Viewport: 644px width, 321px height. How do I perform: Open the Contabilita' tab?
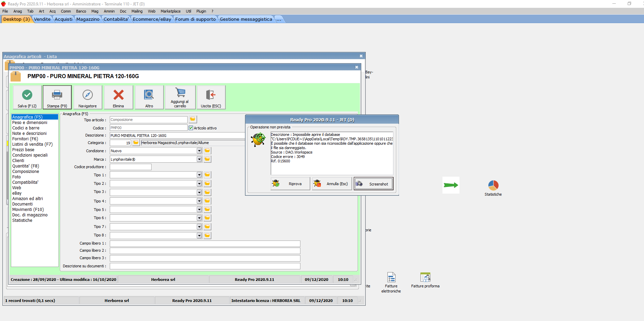(x=116, y=19)
